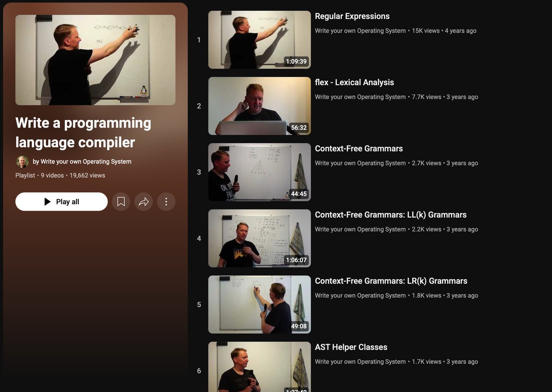Click the '1.7K views • 3 years ago' text
This screenshot has height=392, width=552.
pos(445,362)
